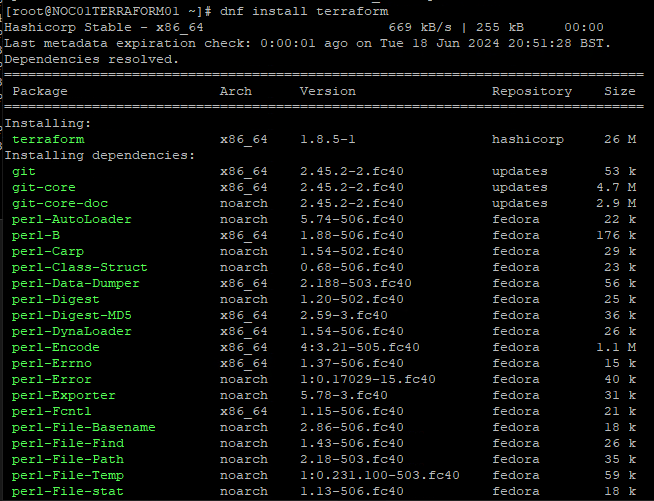The image size is (654, 501).
Task: Click the perl-Encode package name
Action: coord(56,347)
